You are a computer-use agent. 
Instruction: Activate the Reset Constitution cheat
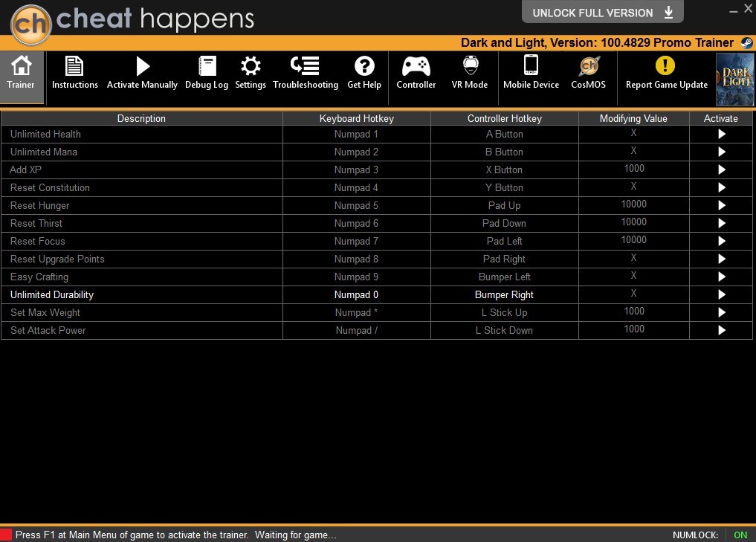pyautogui.click(x=721, y=187)
